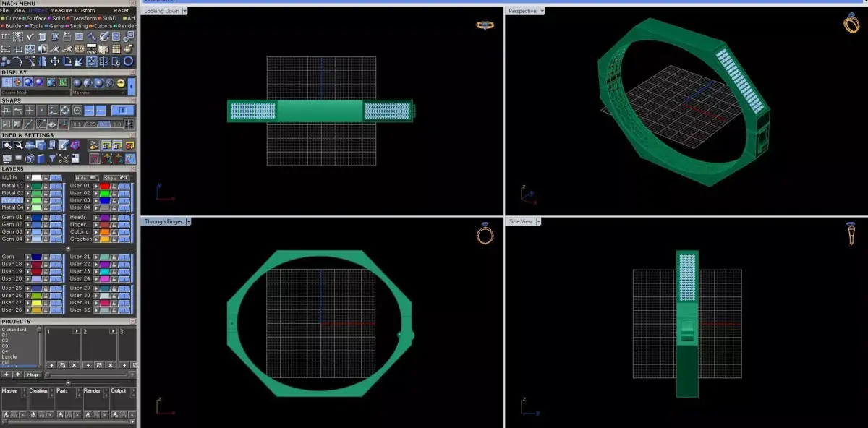Click the Show button in Layers panel
This screenshot has height=428, width=868.
click(116, 178)
